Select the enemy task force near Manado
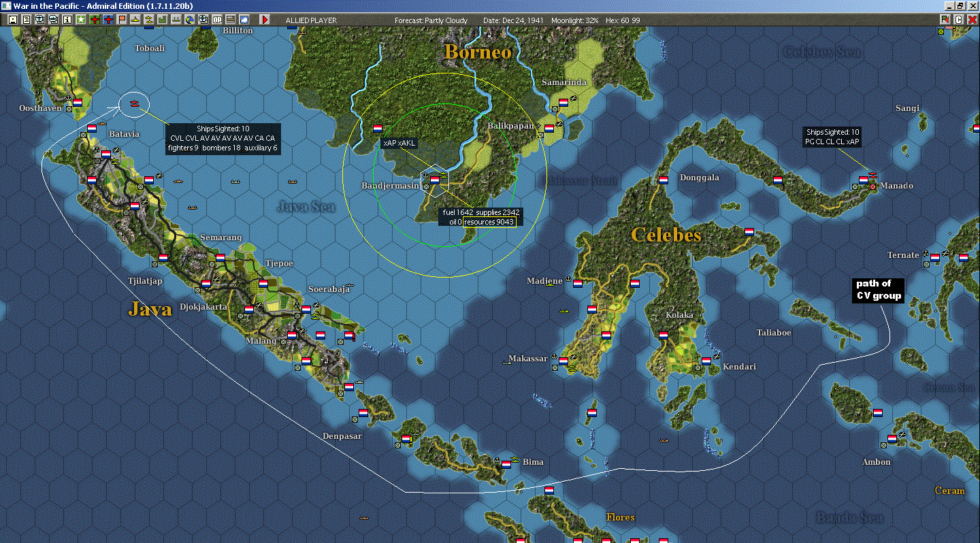The width and height of the screenshot is (980, 543). click(x=872, y=174)
